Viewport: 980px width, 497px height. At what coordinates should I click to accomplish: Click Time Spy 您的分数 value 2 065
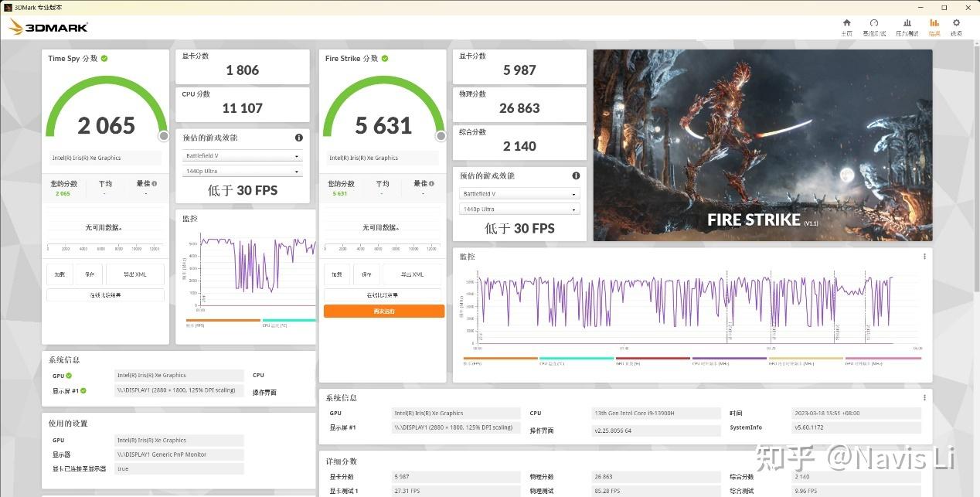click(x=63, y=194)
